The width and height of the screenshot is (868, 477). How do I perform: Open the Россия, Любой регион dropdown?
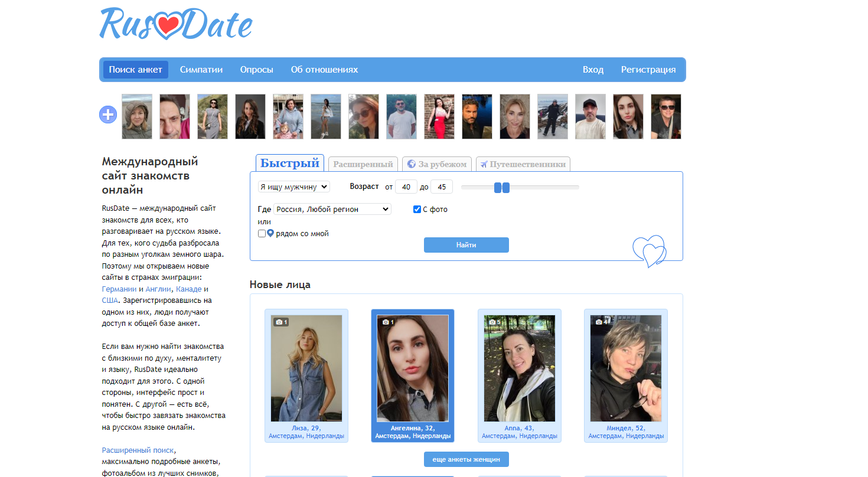pyautogui.click(x=332, y=209)
